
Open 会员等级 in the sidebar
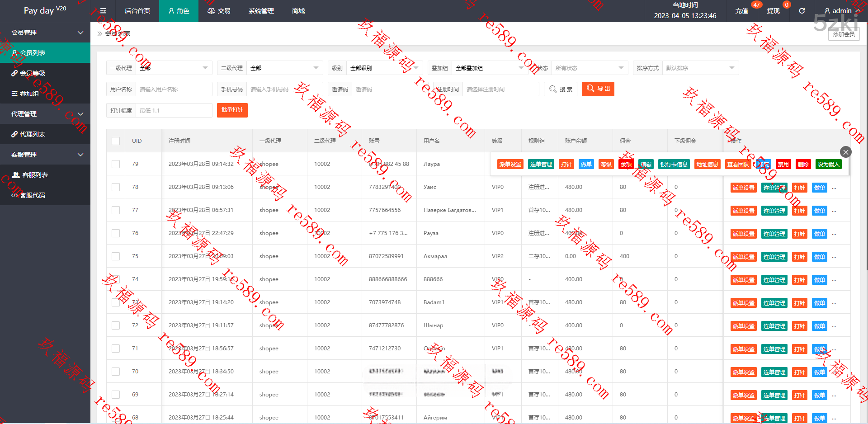[x=32, y=73]
